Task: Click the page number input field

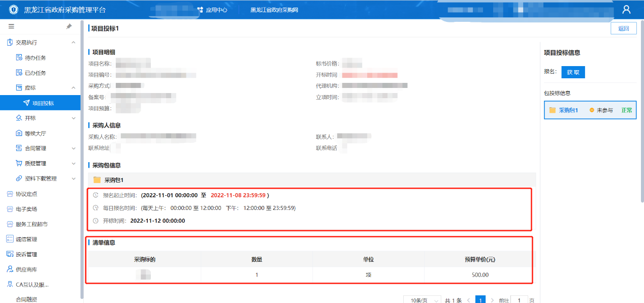Action: [x=519, y=300]
